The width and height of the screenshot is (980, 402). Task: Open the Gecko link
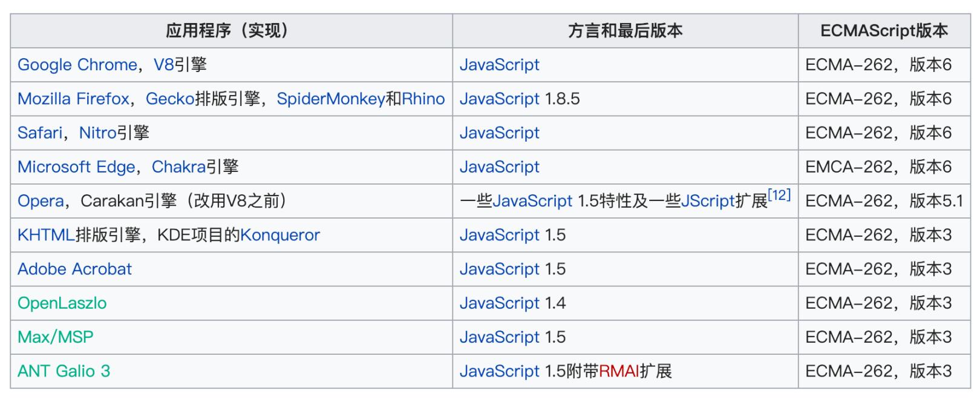(170, 99)
